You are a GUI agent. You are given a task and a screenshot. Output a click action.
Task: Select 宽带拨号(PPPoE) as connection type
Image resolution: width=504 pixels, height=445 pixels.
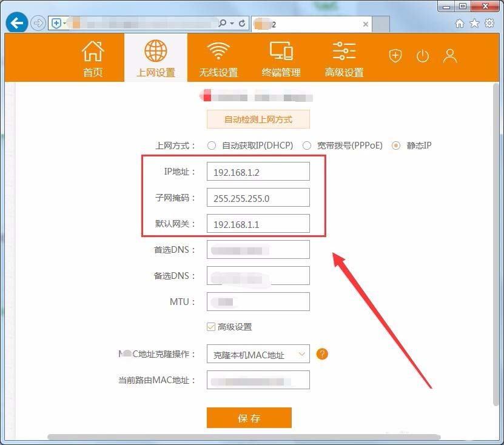coord(307,146)
